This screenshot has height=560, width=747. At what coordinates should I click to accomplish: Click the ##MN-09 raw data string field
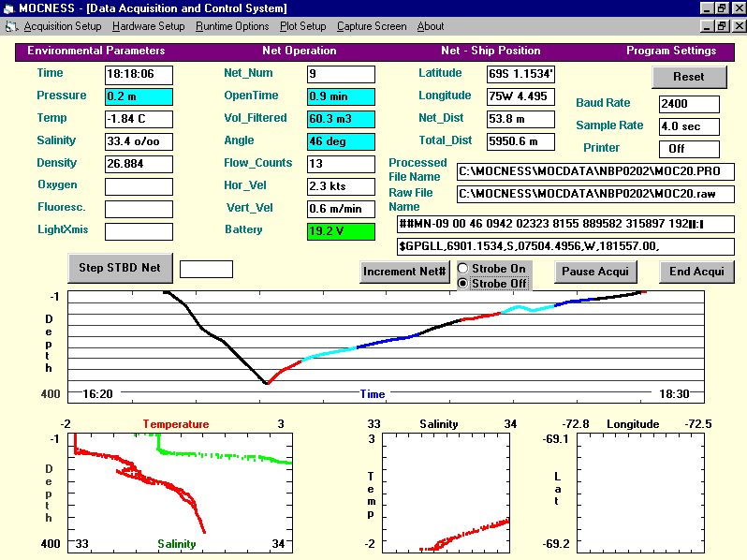[x=565, y=224]
